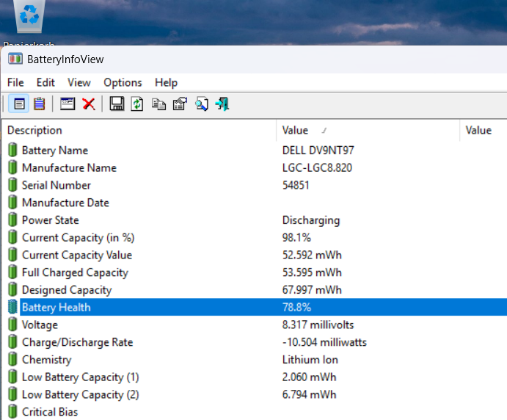Save selected items with the floppy disk icon
507x420 pixels.
click(117, 104)
